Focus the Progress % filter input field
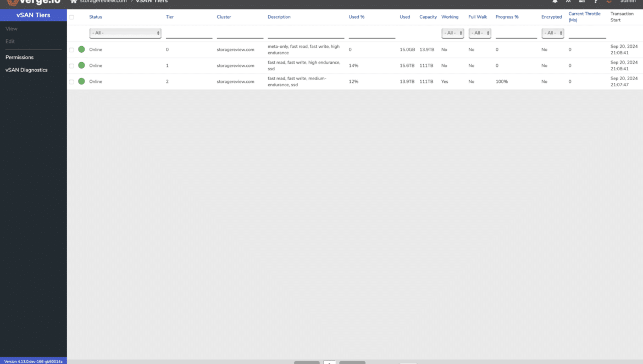The image size is (643, 364). tap(516, 33)
